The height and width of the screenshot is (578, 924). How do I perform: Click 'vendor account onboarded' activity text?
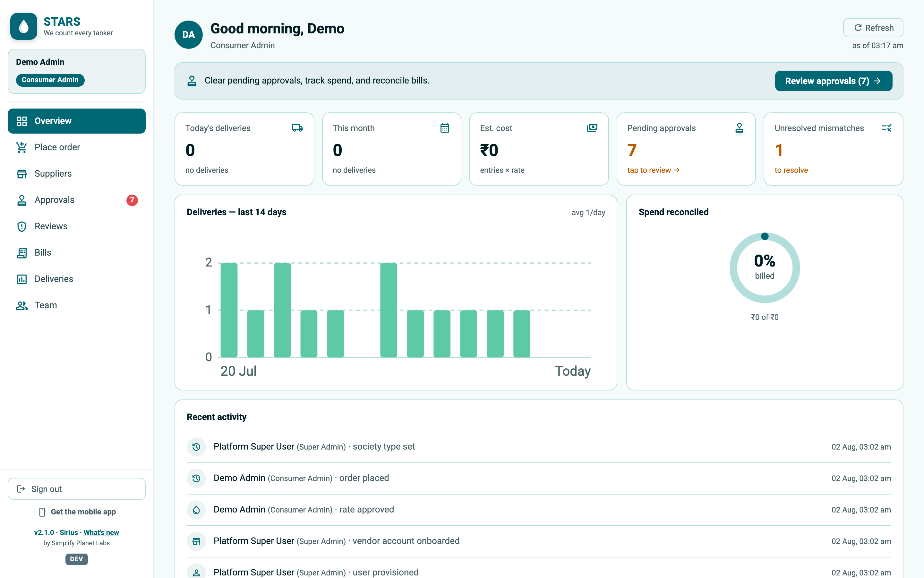coord(406,541)
